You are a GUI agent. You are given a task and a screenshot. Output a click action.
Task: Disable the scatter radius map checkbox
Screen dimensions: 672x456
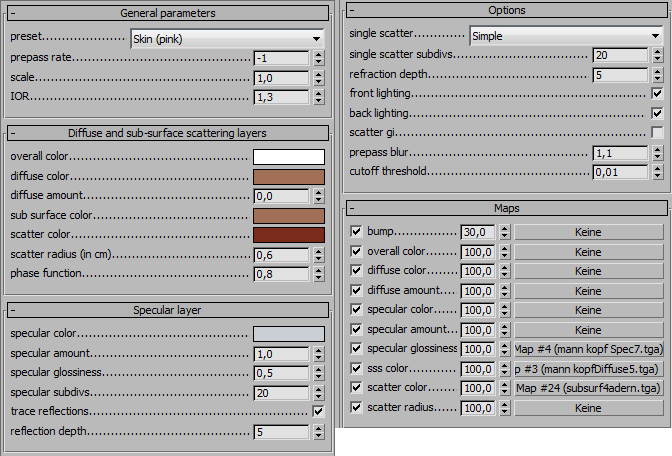click(356, 407)
